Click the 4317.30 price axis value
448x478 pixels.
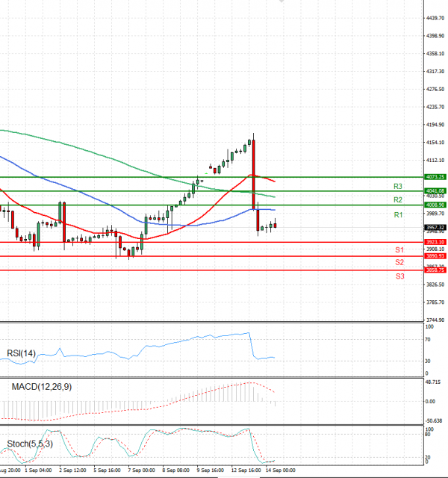[435, 72]
